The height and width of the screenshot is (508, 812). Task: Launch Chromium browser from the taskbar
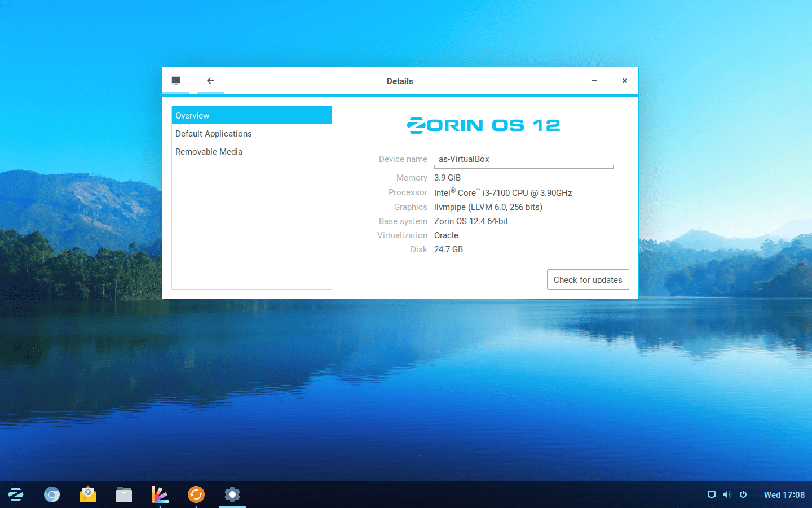pos(52,495)
